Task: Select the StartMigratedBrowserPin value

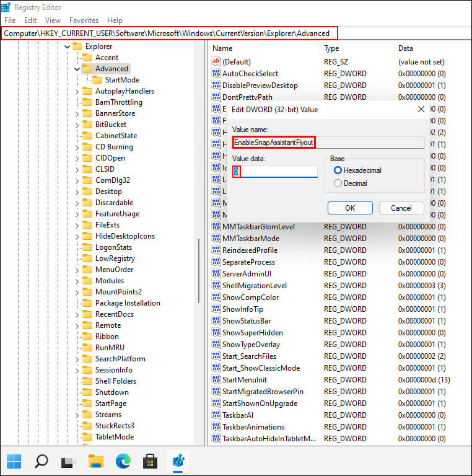Action: tap(263, 391)
